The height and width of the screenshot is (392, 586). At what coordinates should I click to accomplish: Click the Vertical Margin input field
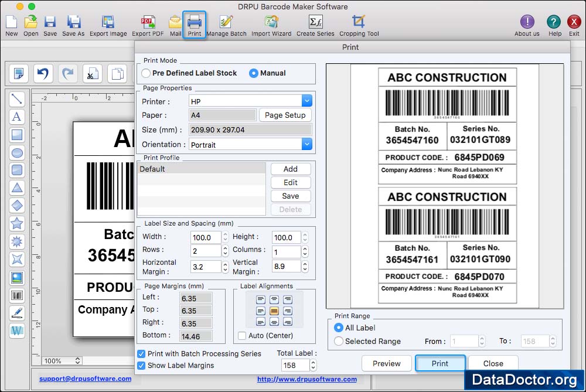tap(287, 267)
